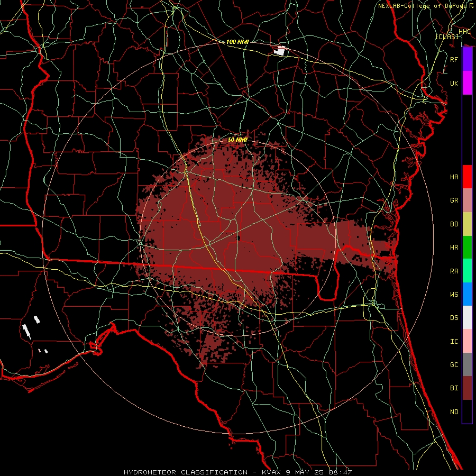Viewport: 476px width, 476px height.
Task: Click the HHC product label
Action: 464,32
